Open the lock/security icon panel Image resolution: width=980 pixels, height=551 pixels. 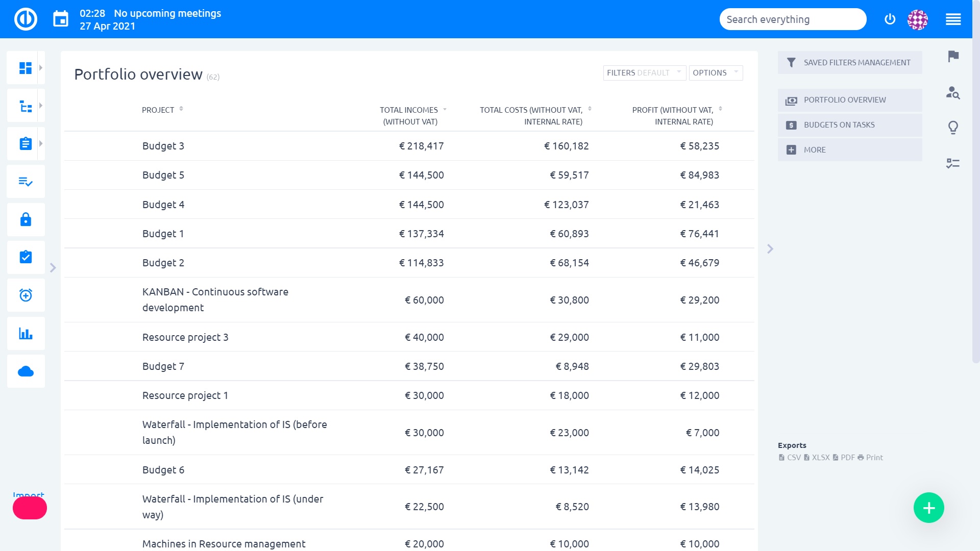26,219
